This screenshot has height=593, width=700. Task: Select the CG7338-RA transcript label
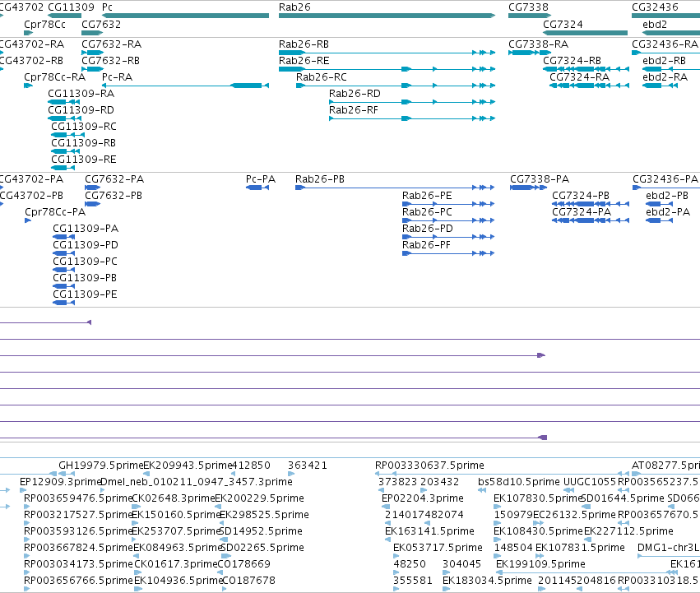pyautogui.click(x=539, y=44)
